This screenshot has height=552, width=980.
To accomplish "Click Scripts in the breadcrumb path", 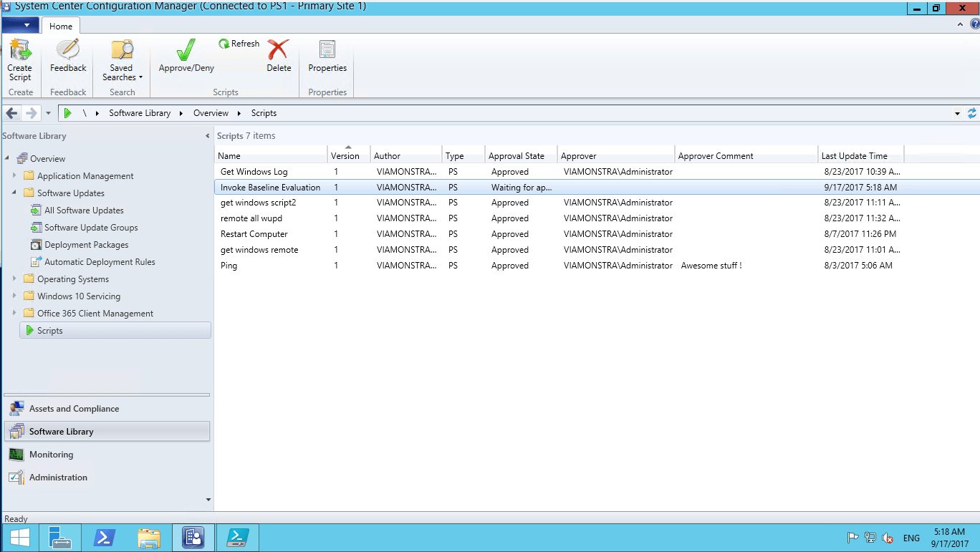I will 264,113.
